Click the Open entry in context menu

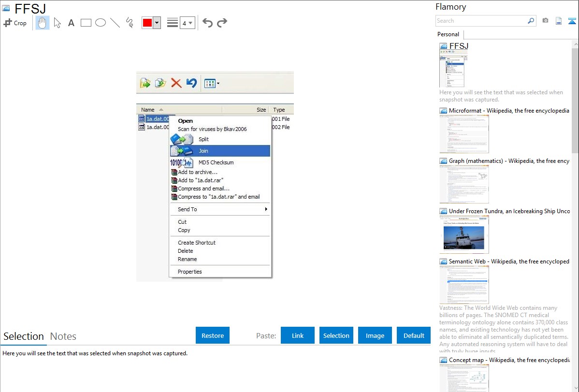[x=220, y=121]
